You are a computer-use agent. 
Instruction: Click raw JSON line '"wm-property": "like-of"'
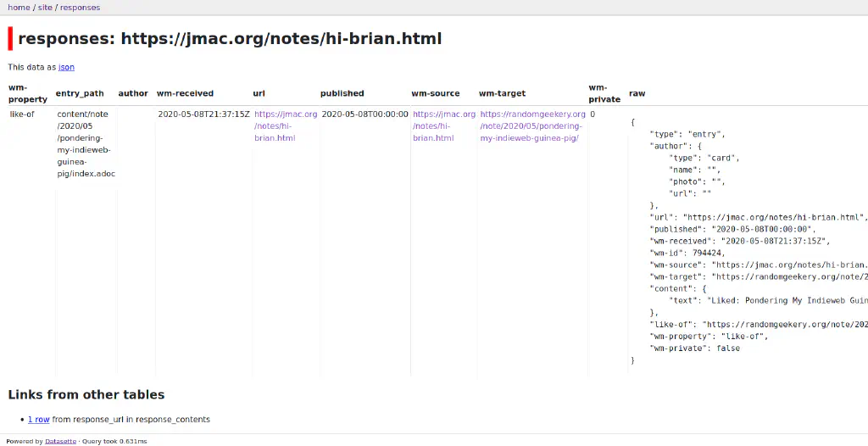tap(709, 337)
